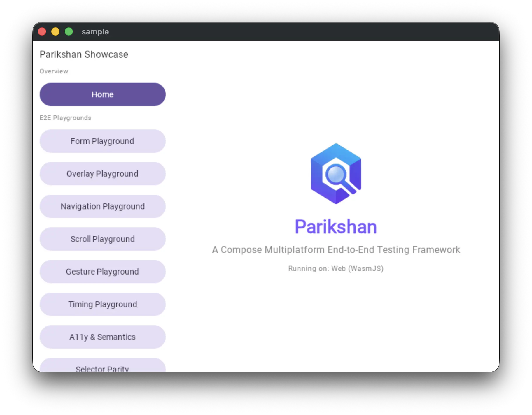The height and width of the screenshot is (415, 532).
Task: Select Scroll Playground
Action: [102, 239]
